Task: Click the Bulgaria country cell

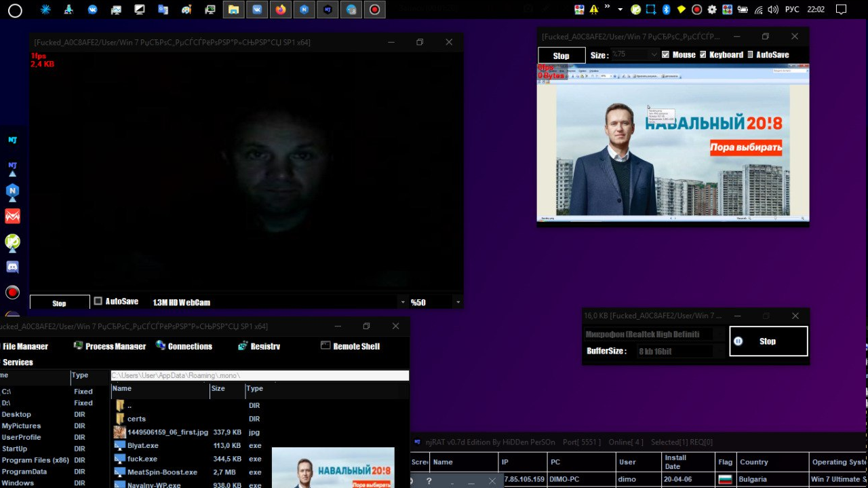Action: [772, 479]
